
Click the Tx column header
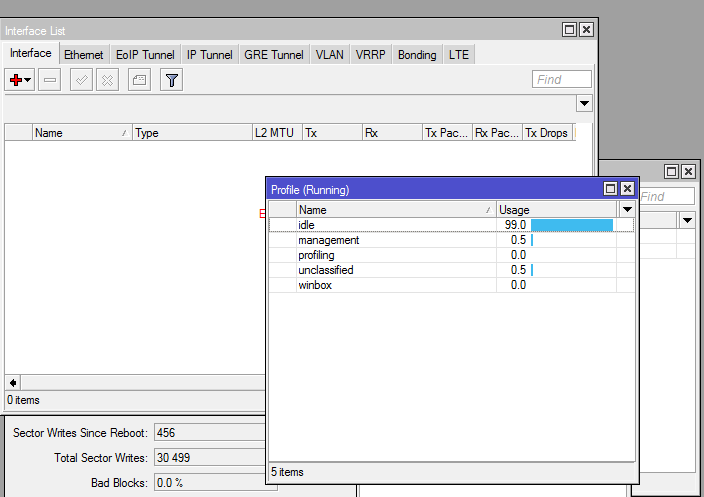[x=332, y=133]
